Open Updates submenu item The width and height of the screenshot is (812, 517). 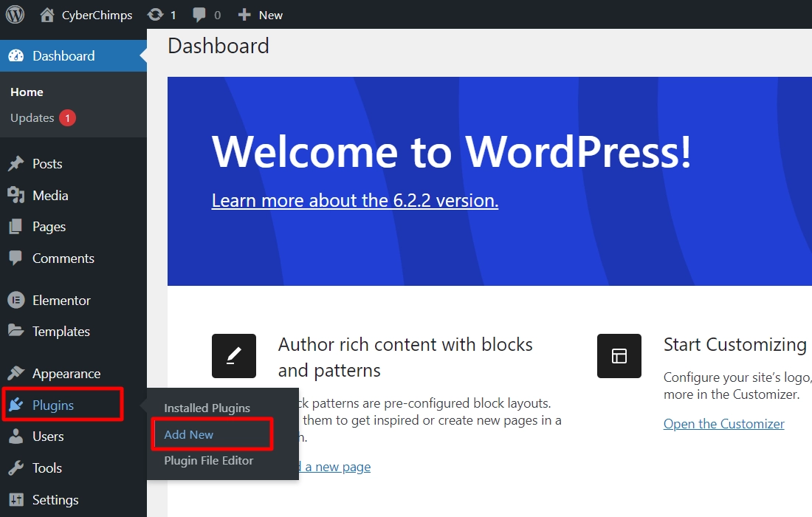pos(32,118)
